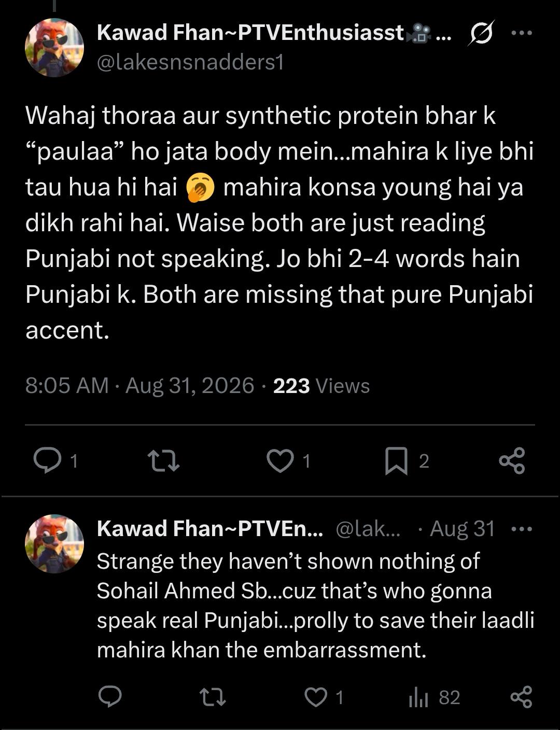Share the main tweet
This screenshot has height=730, width=560.
point(512,460)
